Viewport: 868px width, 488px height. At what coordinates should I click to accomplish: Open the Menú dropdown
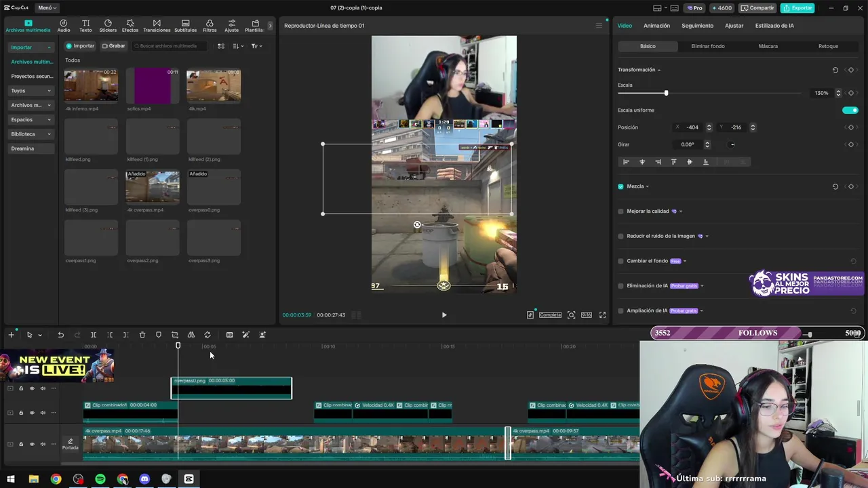pos(47,8)
